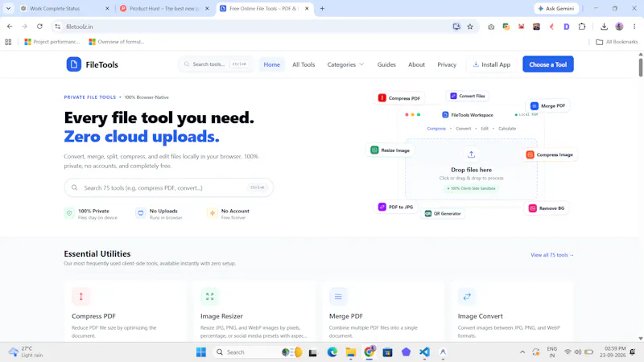Screen dimensions: 644x362
Task: Open the Overview of formulas bookmark
Action: click(117, 42)
